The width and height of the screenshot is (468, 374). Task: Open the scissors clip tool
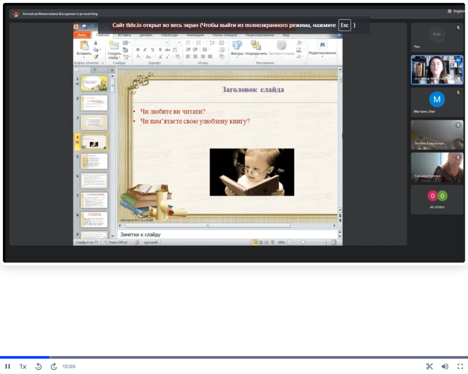[x=429, y=366]
